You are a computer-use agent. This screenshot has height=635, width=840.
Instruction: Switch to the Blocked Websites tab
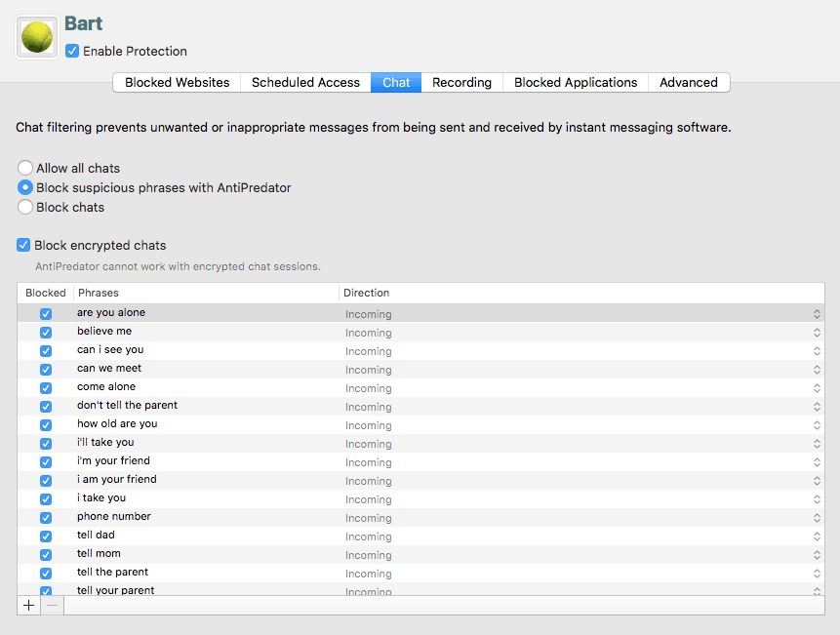point(177,83)
